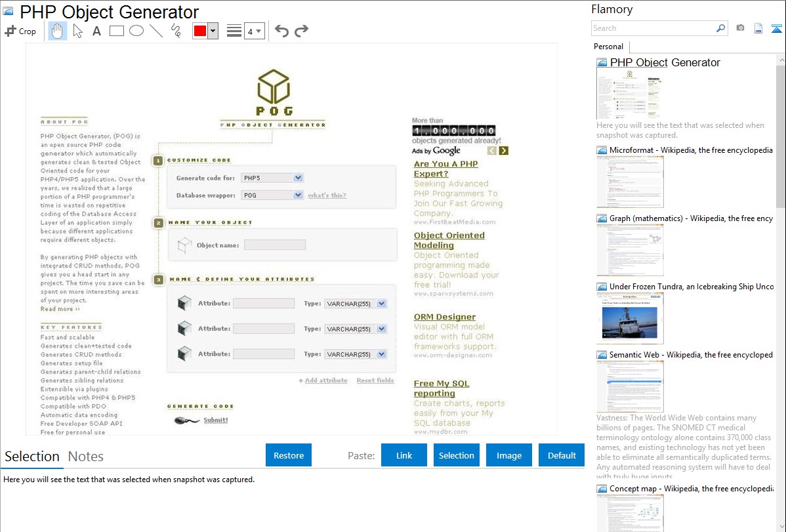This screenshot has width=786, height=532.
Task: Click the what's this? link
Action: [x=327, y=195]
